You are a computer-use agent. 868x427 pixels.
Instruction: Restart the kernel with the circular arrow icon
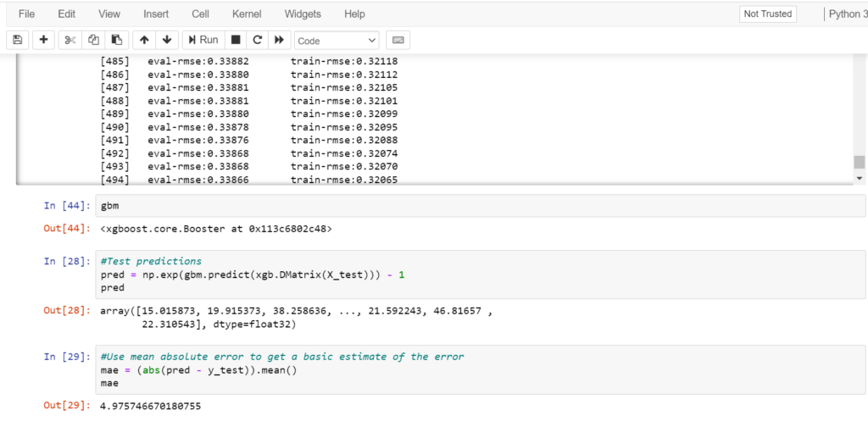point(257,40)
